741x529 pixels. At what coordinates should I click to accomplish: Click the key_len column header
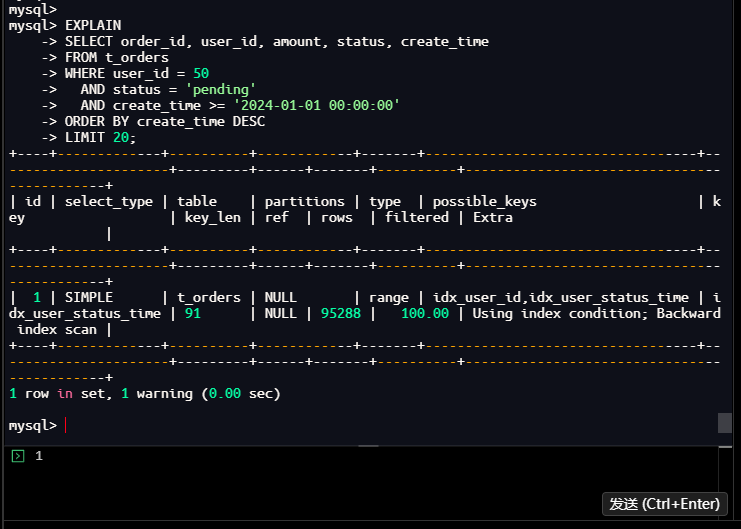click(x=213, y=217)
